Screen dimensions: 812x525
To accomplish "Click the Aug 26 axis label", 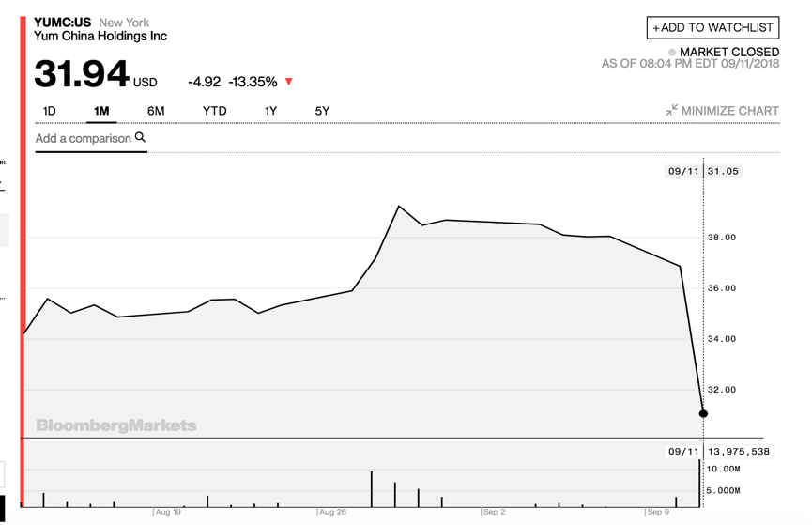I will [332, 512].
